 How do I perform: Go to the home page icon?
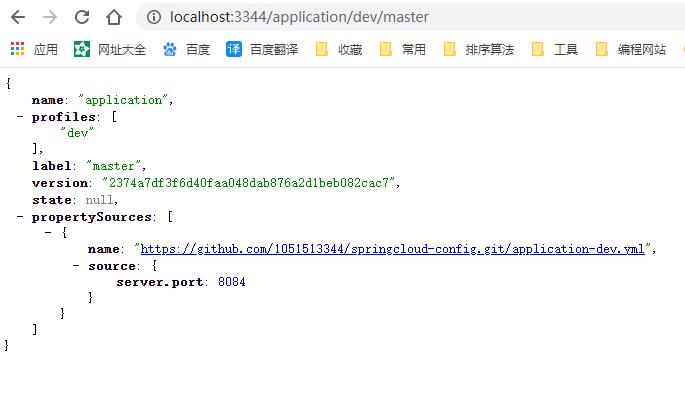(x=114, y=17)
